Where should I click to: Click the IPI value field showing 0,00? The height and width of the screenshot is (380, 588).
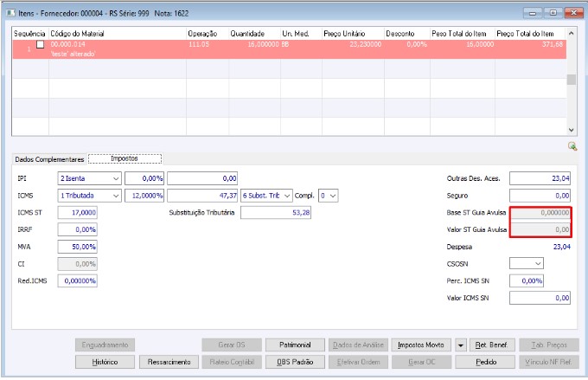tap(202, 178)
